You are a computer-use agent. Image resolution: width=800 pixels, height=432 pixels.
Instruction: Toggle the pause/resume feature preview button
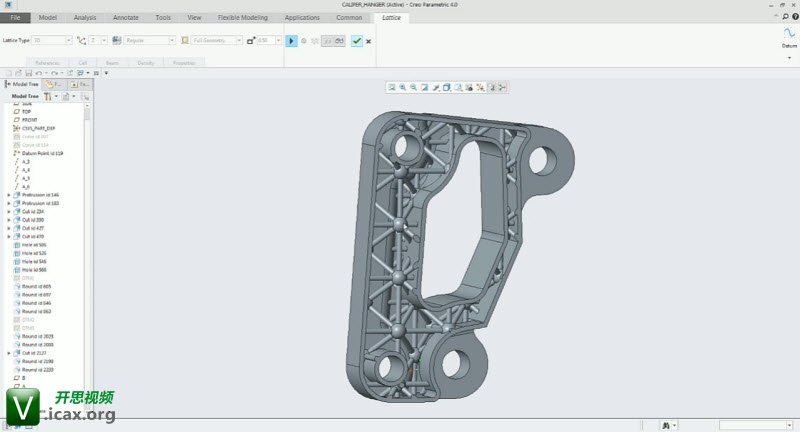(291, 41)
